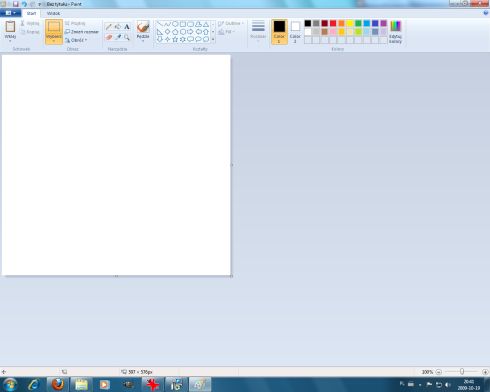The image size is (490, 392).
Task: Select the Pencil tool
Action: pyautogui.click(x=108, y=27)
